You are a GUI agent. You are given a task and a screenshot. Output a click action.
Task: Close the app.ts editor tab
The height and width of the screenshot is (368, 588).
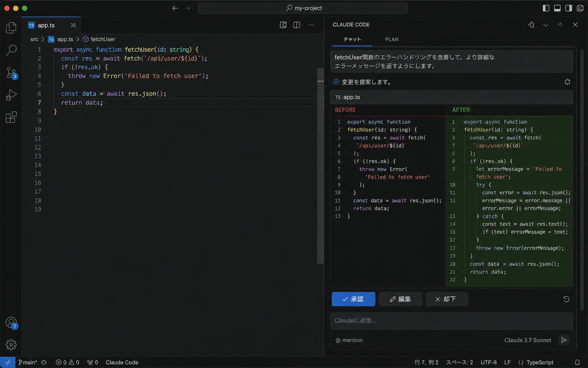coord(73,25)
